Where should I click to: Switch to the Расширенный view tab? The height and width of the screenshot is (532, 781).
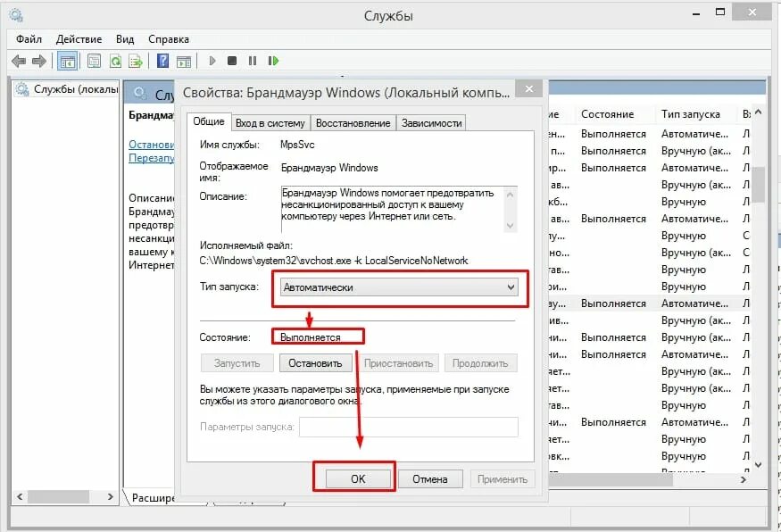tap(153, 497)
